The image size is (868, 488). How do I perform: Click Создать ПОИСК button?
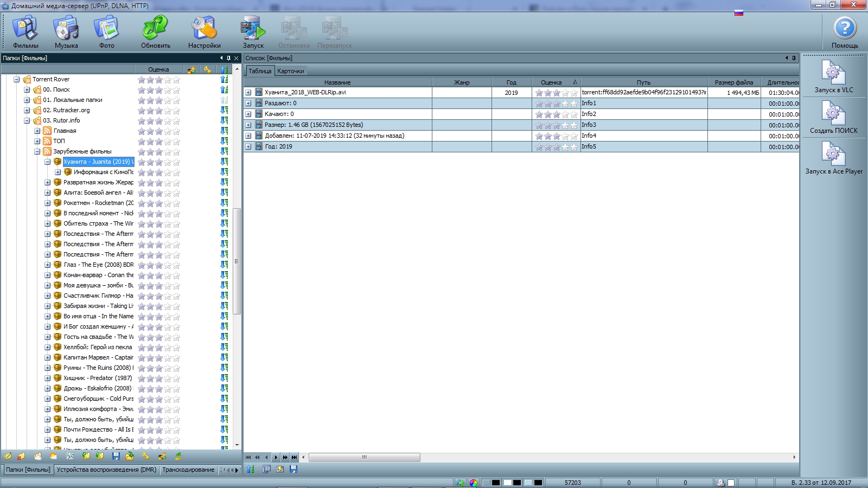tap(833, 118)
